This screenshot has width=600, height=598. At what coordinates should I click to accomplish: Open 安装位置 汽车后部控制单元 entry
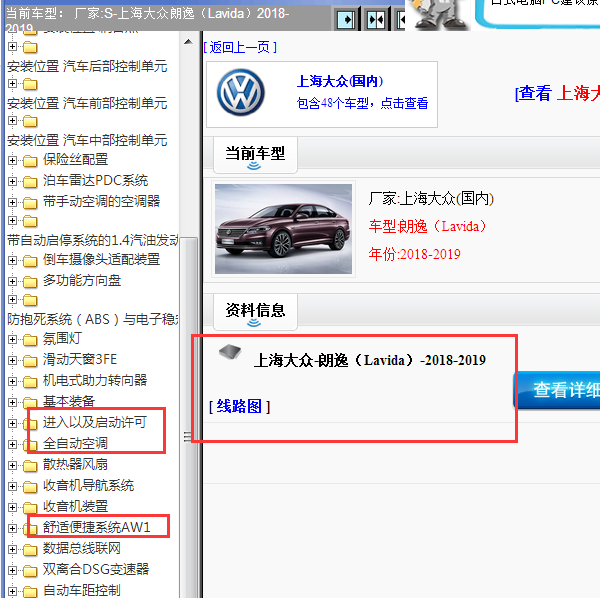[87, 66]
